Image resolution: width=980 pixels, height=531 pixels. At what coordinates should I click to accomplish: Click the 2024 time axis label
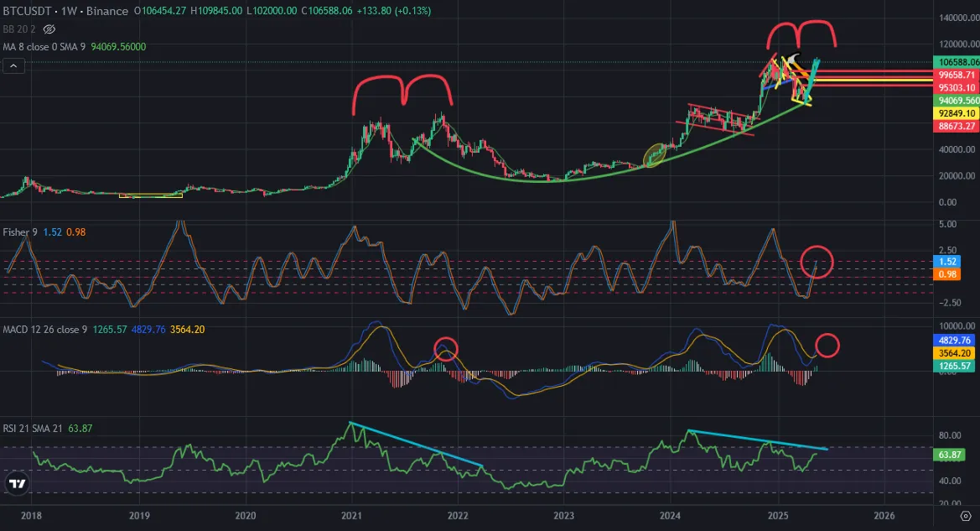tap(670, 515)
